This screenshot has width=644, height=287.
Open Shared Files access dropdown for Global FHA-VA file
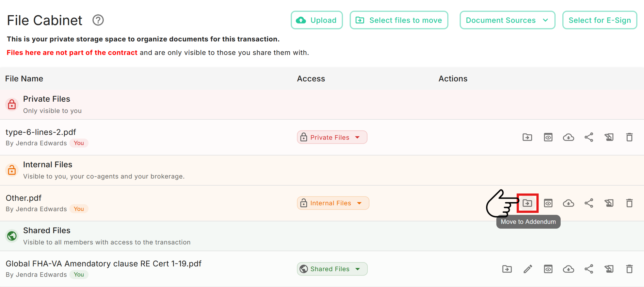pos(332,269)
